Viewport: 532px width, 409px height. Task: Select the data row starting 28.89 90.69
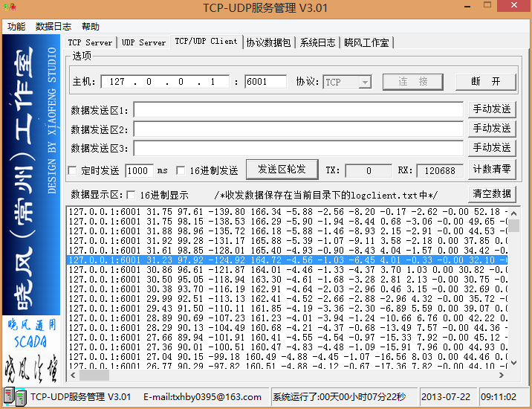coord(287,318)
